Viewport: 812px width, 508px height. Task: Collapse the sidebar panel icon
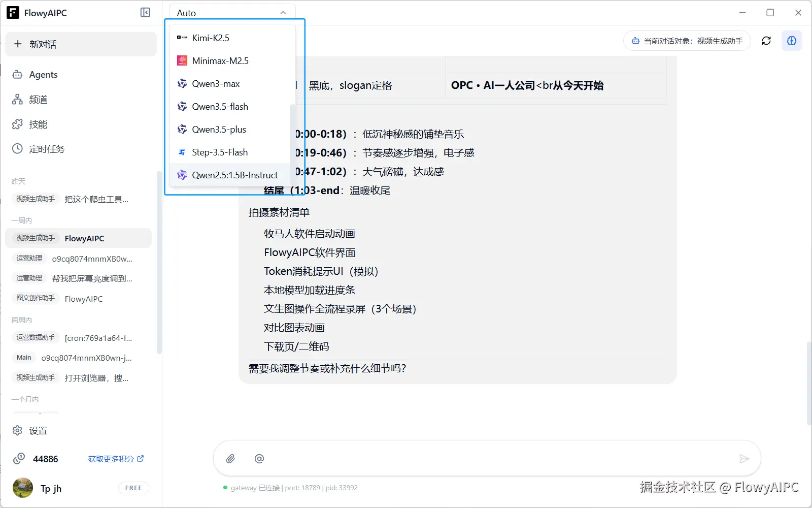click(145, 13)
